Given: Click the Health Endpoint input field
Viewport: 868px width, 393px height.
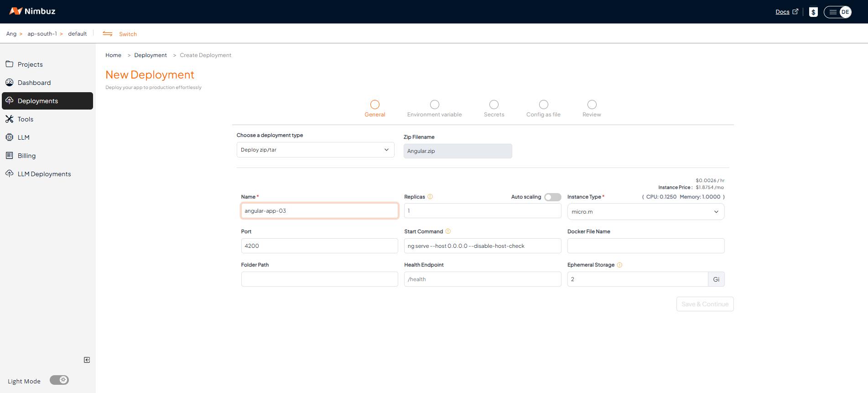Looking at the screenshot, I should pos(482,279).
